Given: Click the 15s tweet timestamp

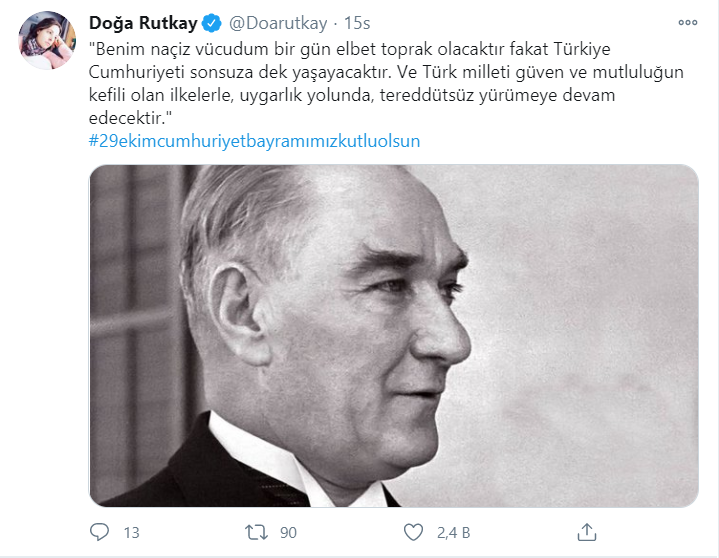Looking at the screenshot, I should [357, 23].
